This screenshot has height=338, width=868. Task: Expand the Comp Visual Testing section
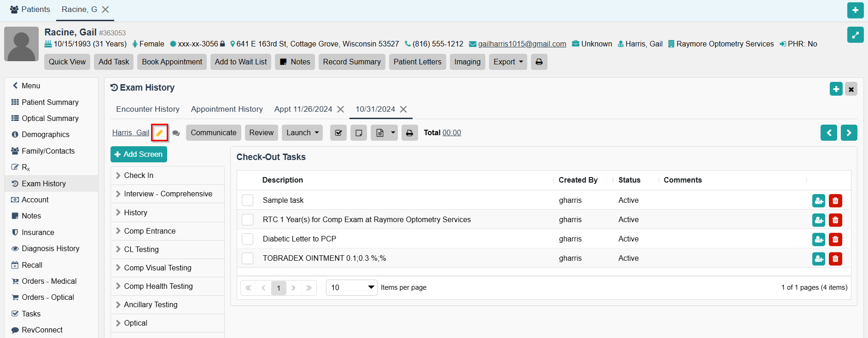coord(157,268)
